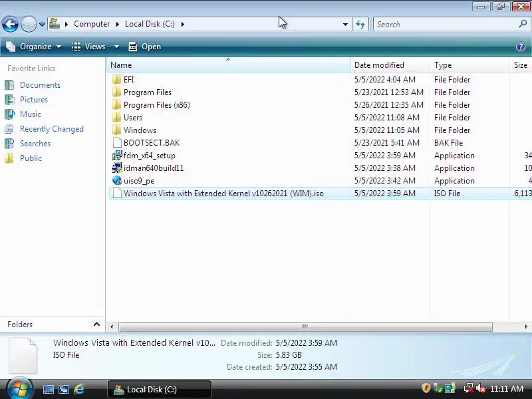Viewport: 532px width, 399px height.
Task: Open Searches favorite link
Action: [35, 144]
